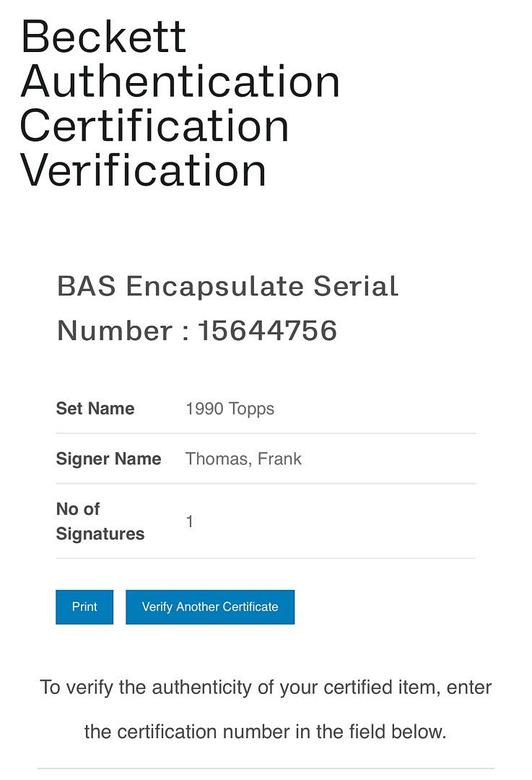Click the 1990 Topps set value
The width and height of the screenshot is (532, 780).
coord(230,409)
